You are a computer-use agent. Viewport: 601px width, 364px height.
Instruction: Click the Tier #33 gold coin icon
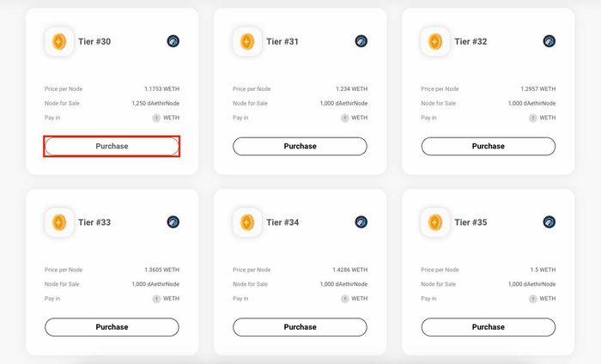59,222
